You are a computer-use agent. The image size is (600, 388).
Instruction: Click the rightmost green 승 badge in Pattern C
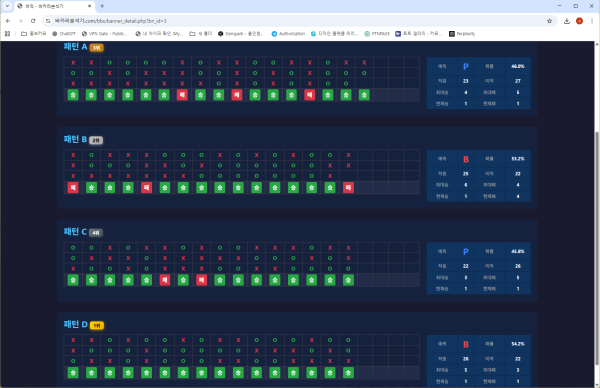pos(348,280)
